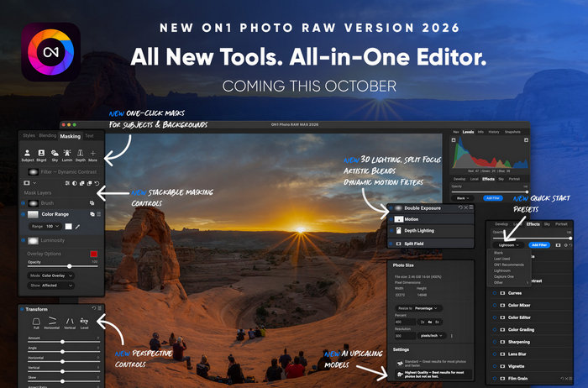Mask icon beside the Curves filter
Viewport: 588px width, 388px height.
502,293
